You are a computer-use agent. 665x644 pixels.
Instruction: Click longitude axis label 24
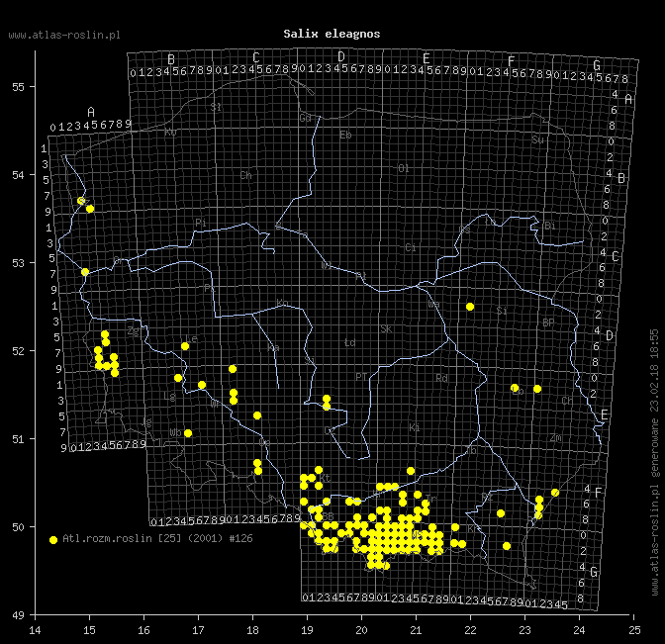(x=579, y=630)
